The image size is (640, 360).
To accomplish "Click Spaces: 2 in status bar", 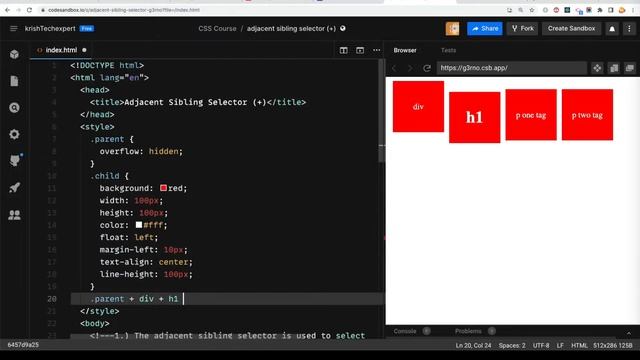I will pos(512,345).
